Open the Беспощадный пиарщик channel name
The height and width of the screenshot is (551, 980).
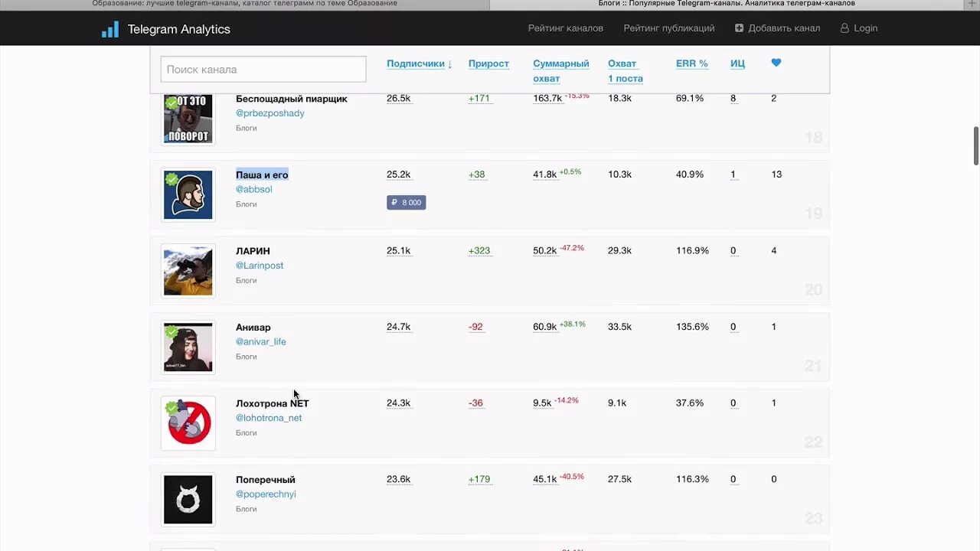292,99
